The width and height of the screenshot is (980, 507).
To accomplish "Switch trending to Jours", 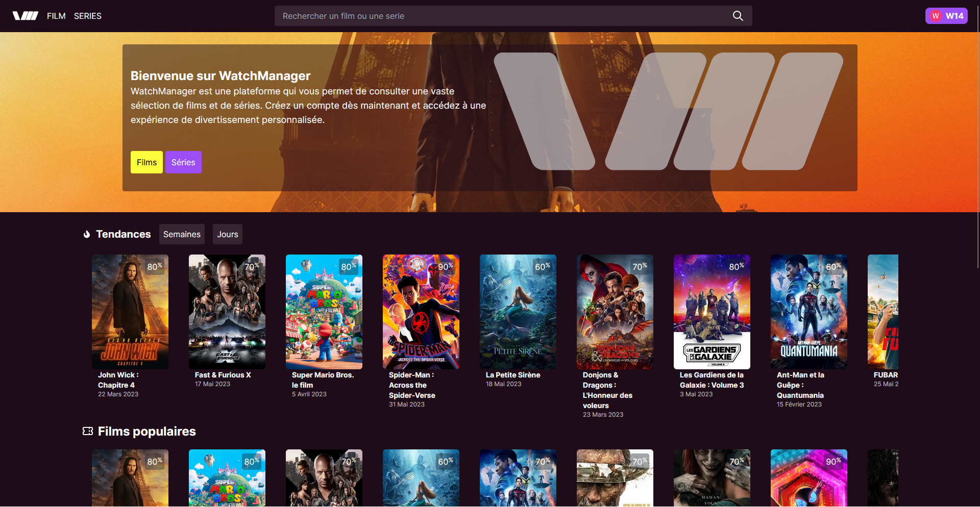I will (228, 234).
